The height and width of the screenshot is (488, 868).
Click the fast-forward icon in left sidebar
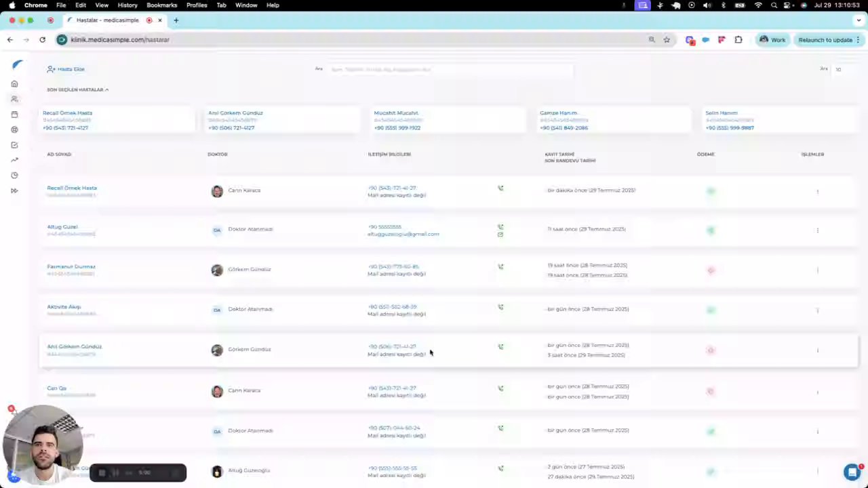pyautogui.click(x=14, y=190)
